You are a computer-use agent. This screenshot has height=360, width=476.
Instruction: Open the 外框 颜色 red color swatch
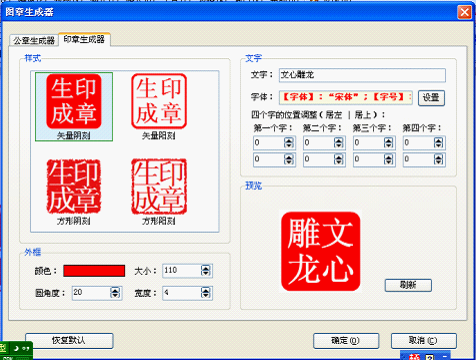pyautogui.click(x=94, y=271)
